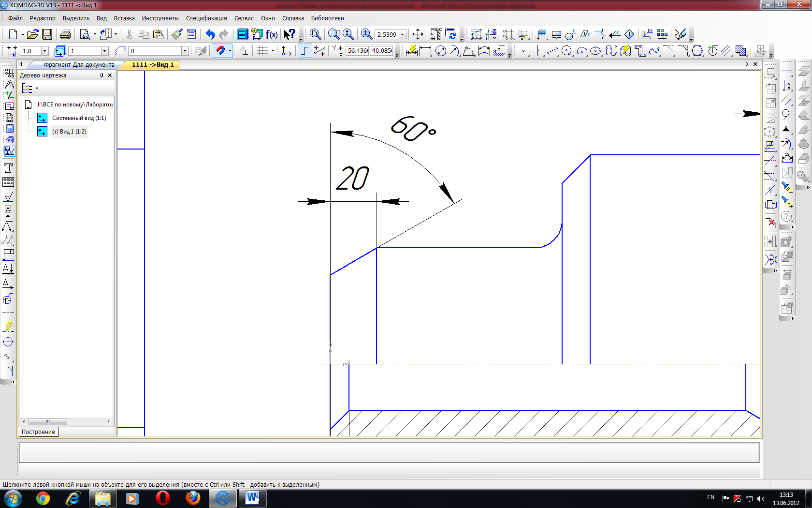Click the X coordinate field 56.436
The image size is (812, 508).
pos(358,50)
